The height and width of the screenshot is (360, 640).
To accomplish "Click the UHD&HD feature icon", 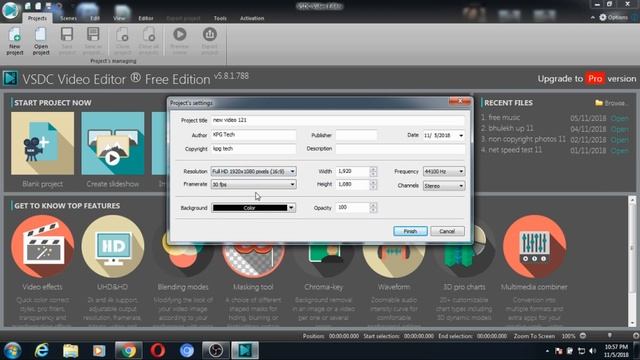I will 113,246.
